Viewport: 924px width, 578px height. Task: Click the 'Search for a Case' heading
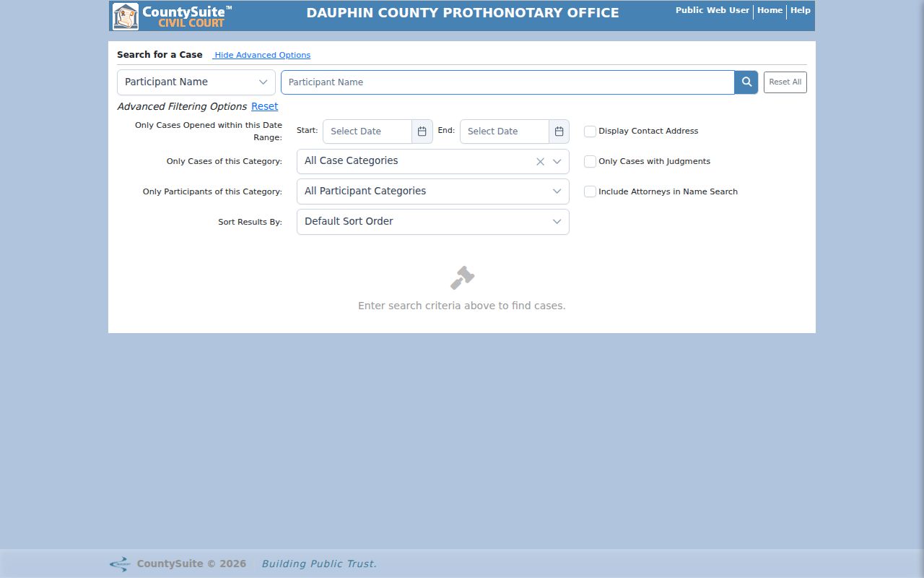pos(160,55)
